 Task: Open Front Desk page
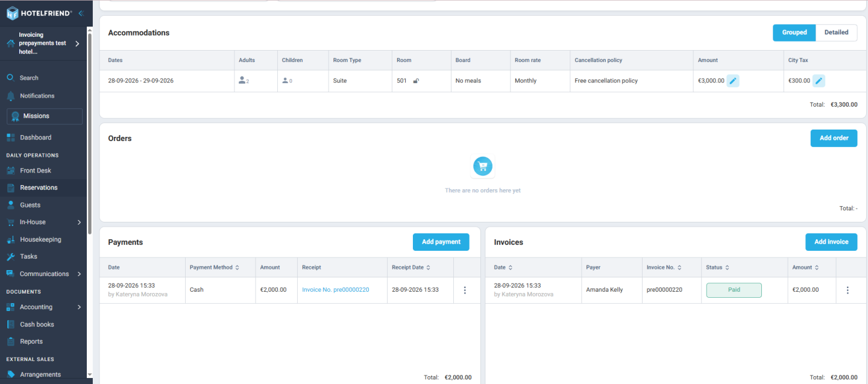tap(36, 171)
